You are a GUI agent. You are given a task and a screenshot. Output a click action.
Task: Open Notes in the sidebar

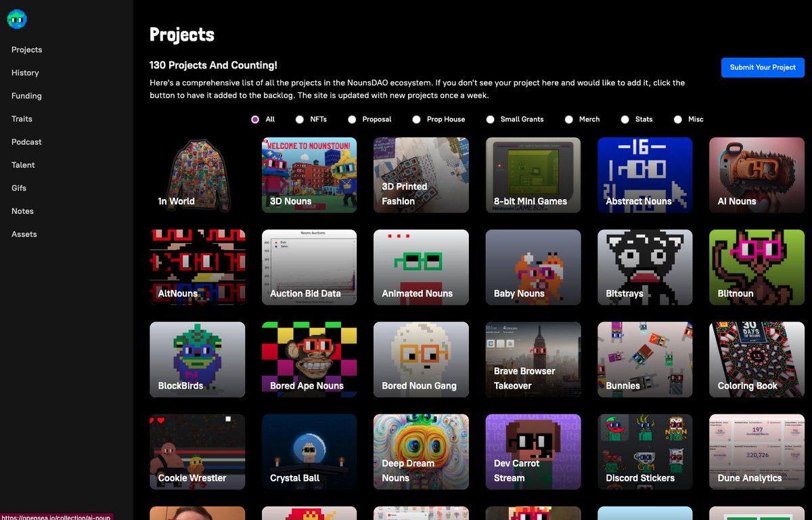[x=22, y=211]
